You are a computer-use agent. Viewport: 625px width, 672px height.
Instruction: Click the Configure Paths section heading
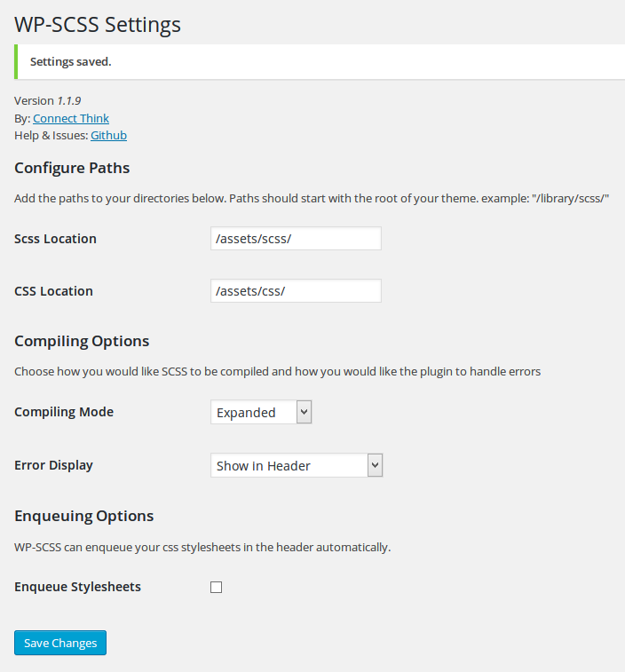(x=72, y=168)
